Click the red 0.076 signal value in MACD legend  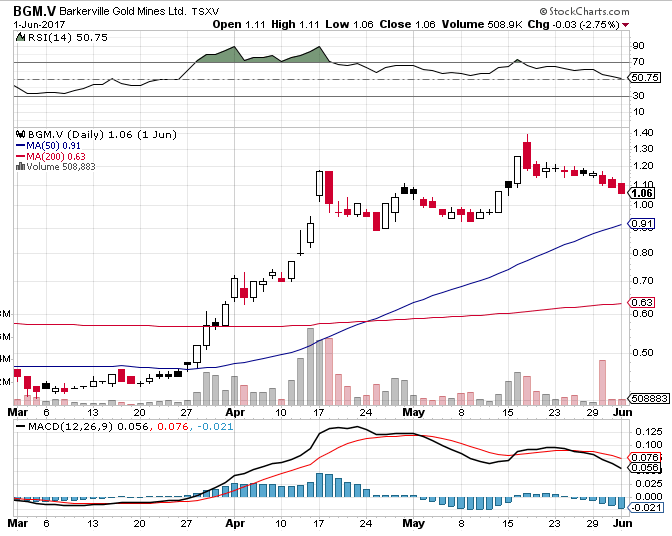point(173,427)
